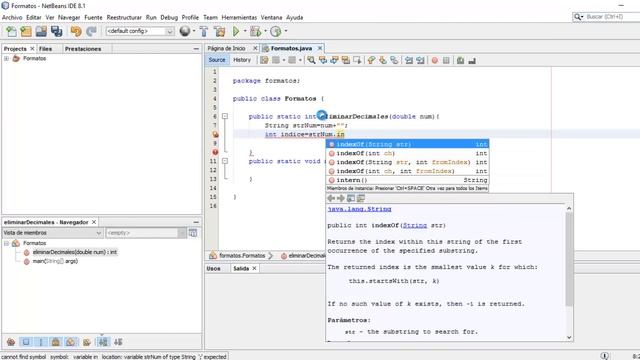Toggle Show Fields filter in Navigator
The height and width of the screenshot is (360, 640).
[26, 342]
